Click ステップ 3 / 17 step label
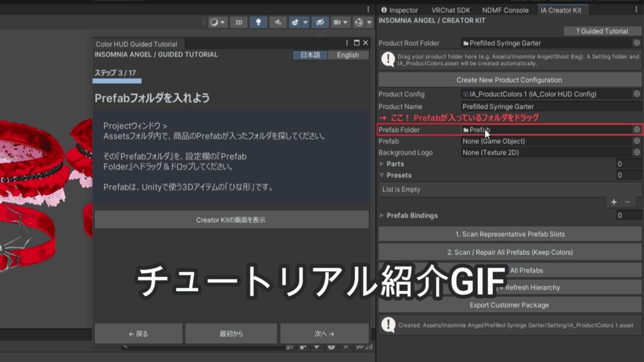 pos(116,73)
